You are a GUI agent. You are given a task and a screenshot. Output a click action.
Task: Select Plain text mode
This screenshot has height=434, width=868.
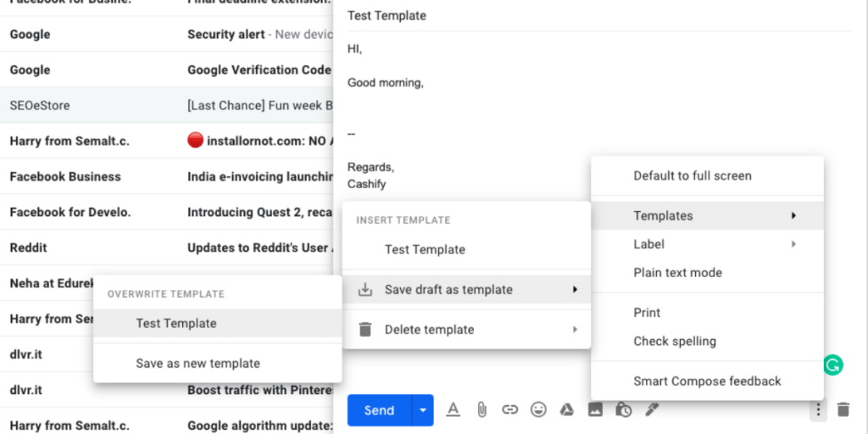click(708, 272)
